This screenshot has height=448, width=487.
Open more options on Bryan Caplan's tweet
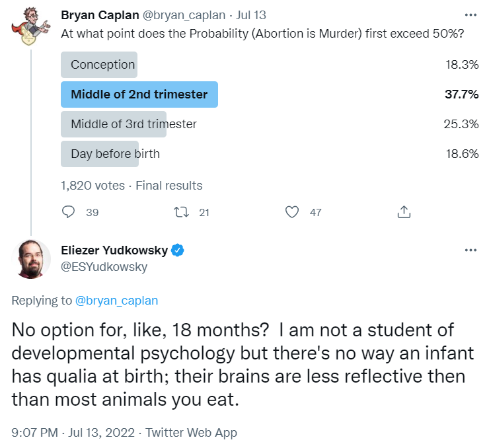tap(470, 15)
